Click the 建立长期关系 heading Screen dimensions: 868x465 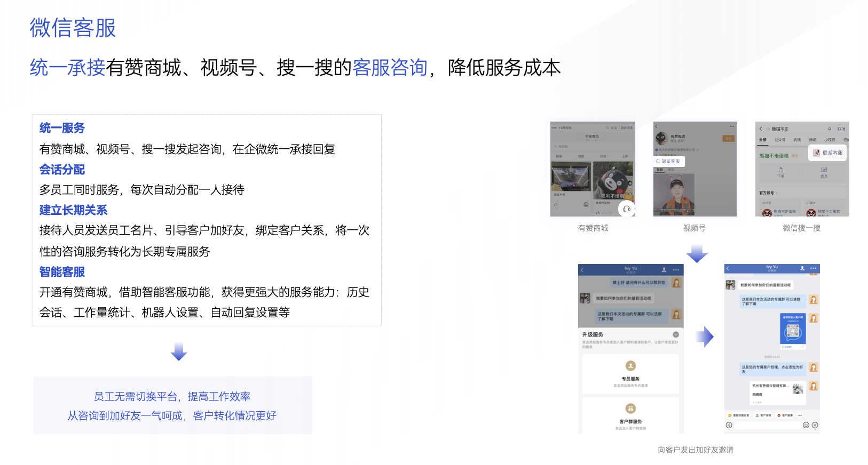74,210
